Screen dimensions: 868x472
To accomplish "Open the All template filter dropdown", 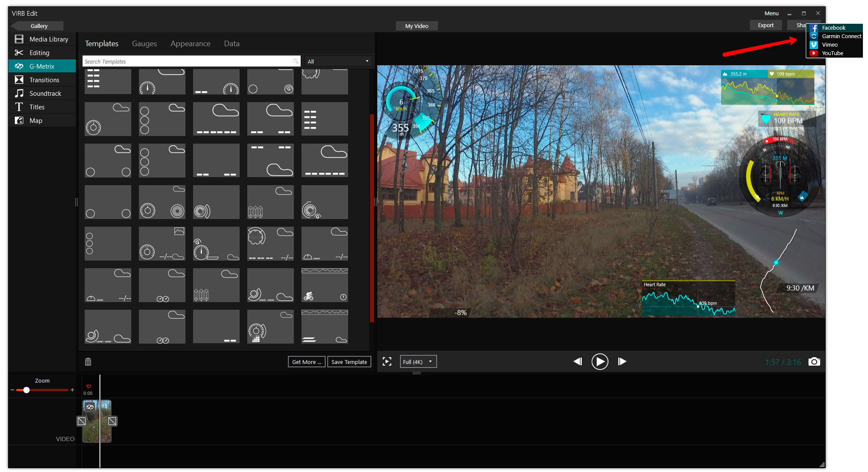I will point(338,61).
